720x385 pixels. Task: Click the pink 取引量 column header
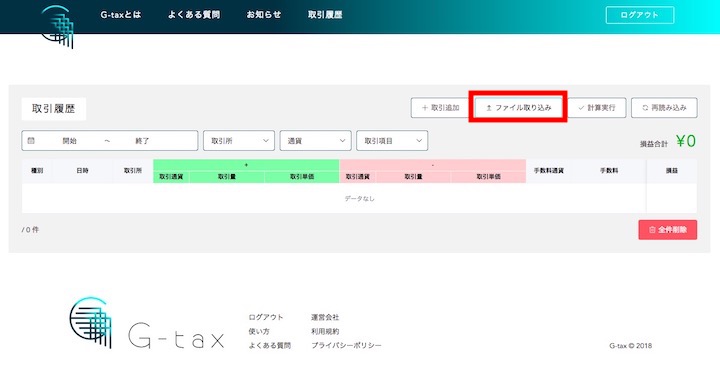pos(413,177)
